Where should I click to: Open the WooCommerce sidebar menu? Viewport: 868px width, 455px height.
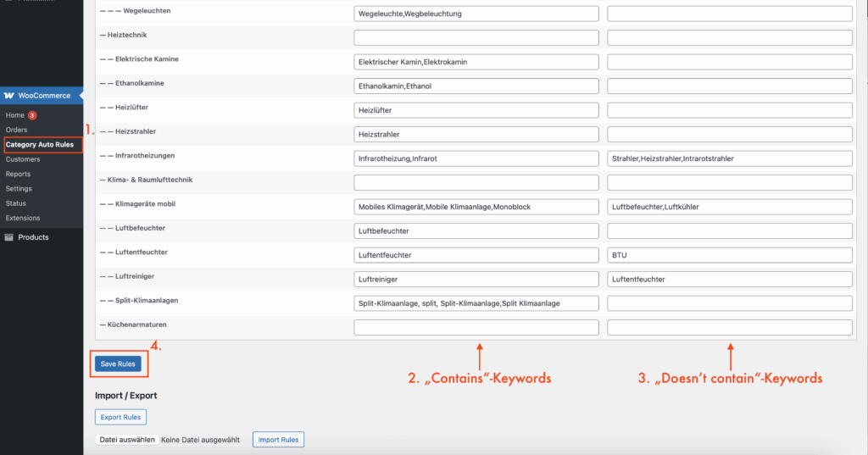pos(42,95)
